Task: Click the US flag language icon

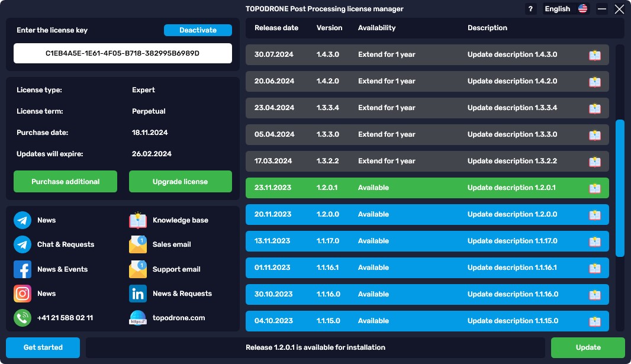Action: point(582,9)
